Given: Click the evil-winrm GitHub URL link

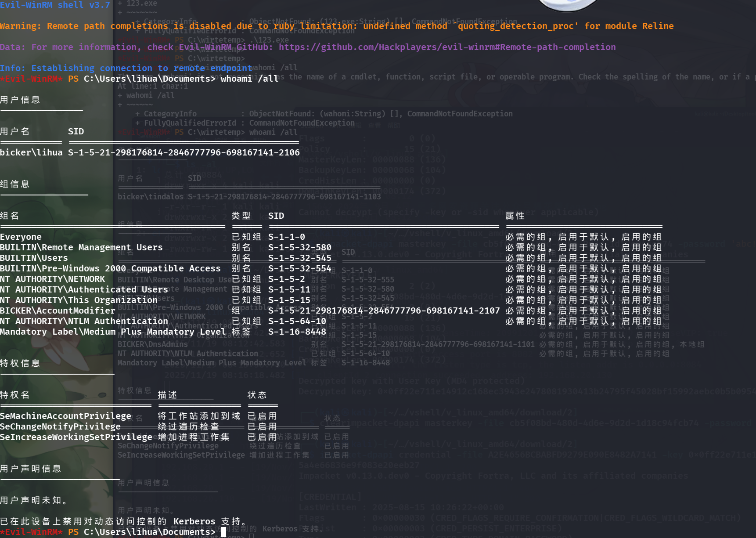Looking at the screenshot, I should (447, 47).
